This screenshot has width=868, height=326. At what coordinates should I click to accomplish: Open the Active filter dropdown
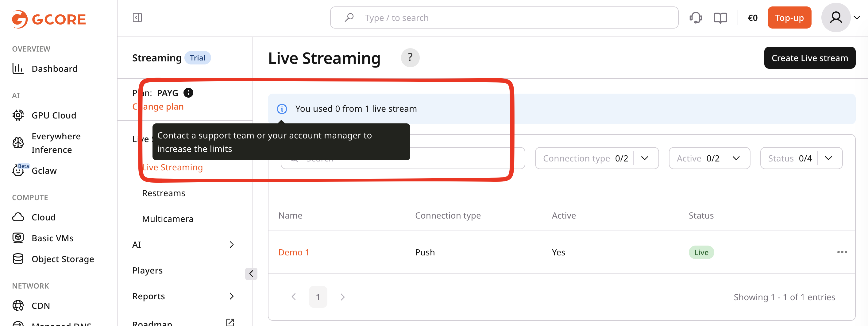click(x=709, y=158)
